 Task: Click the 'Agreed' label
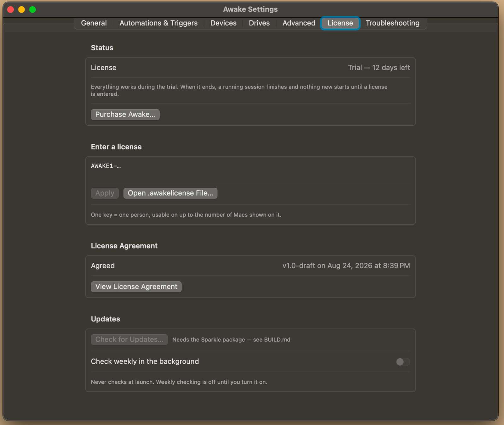coord(103,266)
